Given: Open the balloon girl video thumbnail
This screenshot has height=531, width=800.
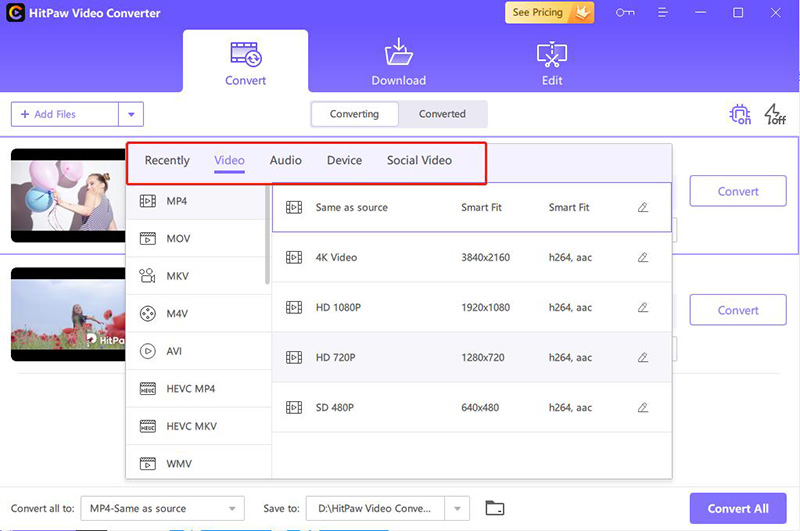Looking at the screenshot, I should tap(68, 195).
